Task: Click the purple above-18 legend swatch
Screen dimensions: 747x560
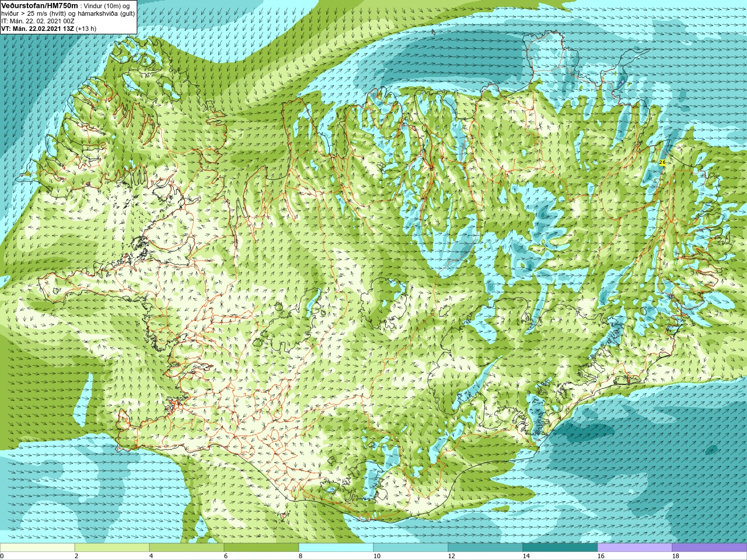Action: pos(710,548)
